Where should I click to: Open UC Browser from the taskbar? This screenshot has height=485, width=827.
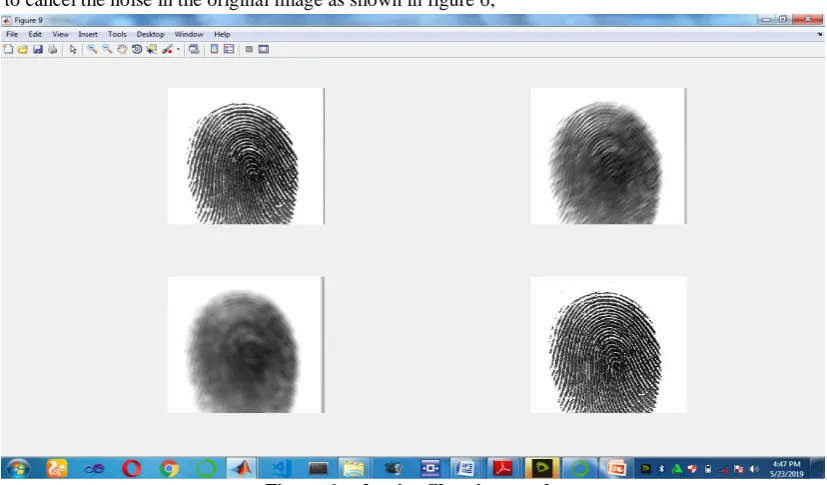(56, 468)
